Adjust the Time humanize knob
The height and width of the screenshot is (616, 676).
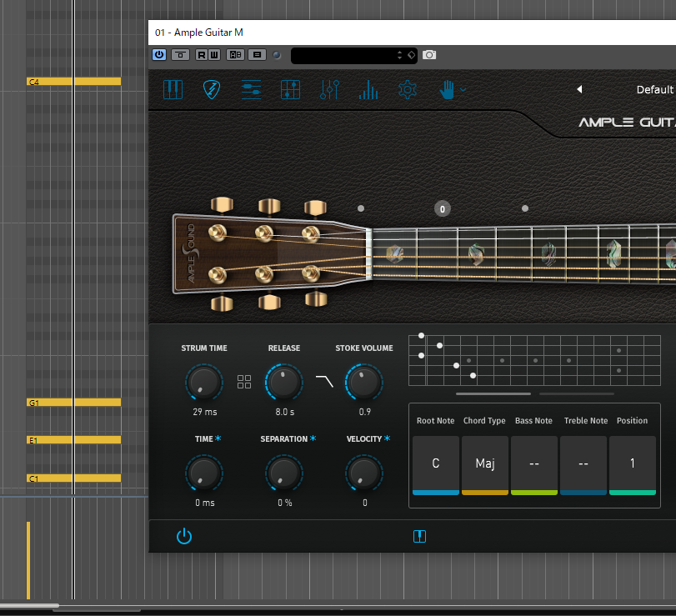pyautogui.click(x=204, y=473)
